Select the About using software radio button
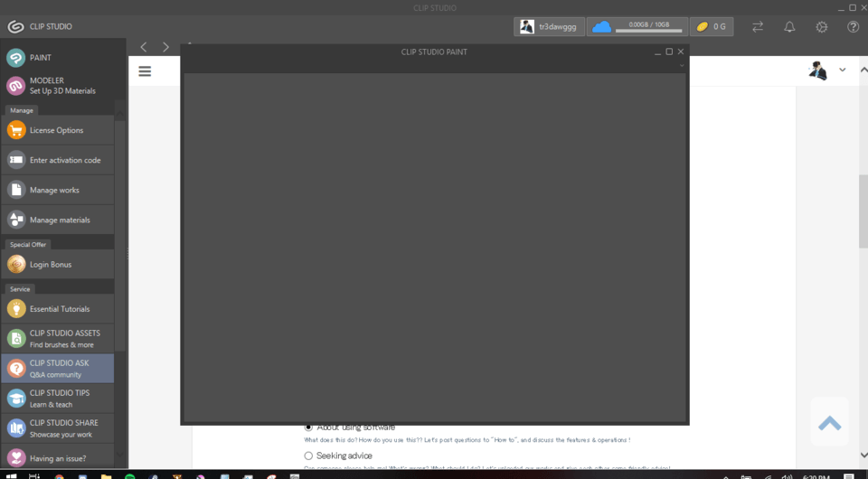Image resolution: width=868 pixels, height=479 pixels. 308,427
